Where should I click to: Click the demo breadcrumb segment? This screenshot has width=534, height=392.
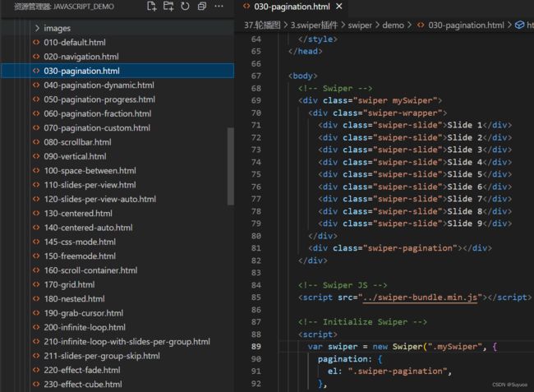pos(393,25)
